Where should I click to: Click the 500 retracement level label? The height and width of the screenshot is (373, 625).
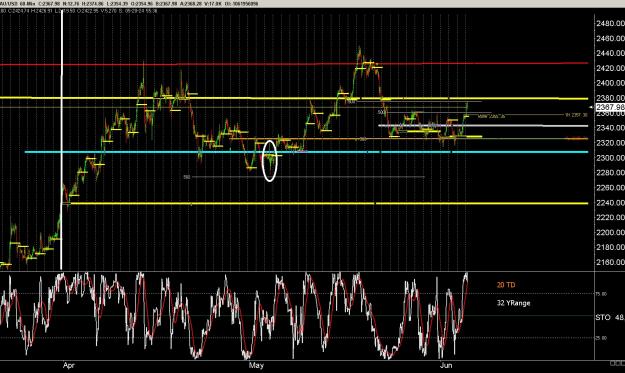click(382, 112)
